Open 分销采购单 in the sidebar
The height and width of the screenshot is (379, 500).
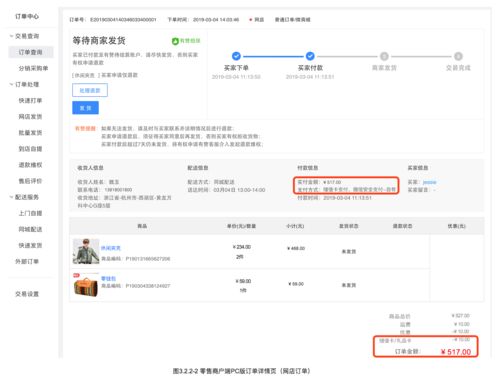click(33, 68)
